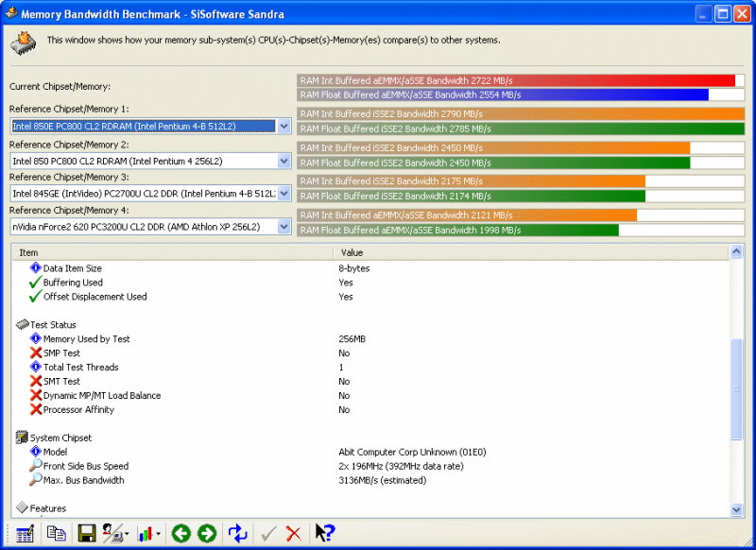756x550 pixels.
Task: Click the Model row label
Action: tap(56, 452)
